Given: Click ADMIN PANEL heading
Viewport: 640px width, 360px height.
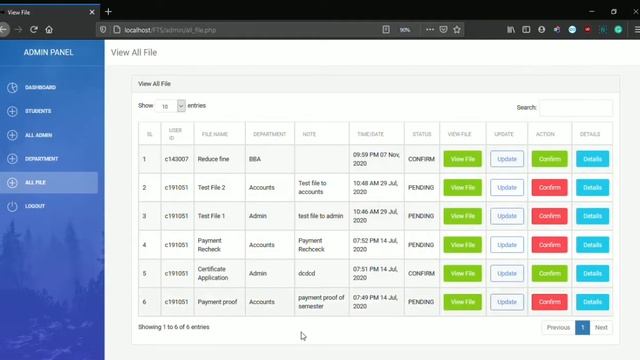Looking at the screenshot, I should (x=48, y=52).
